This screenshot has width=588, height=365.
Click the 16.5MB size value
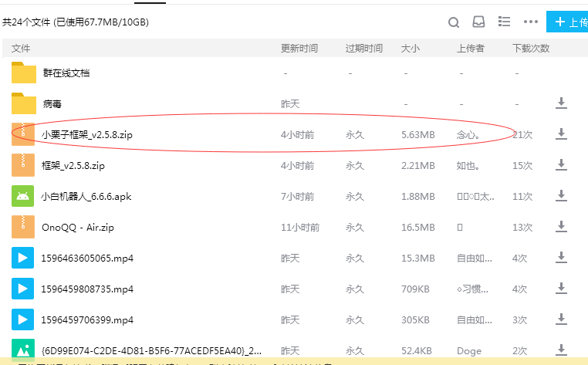coord(417,228)
